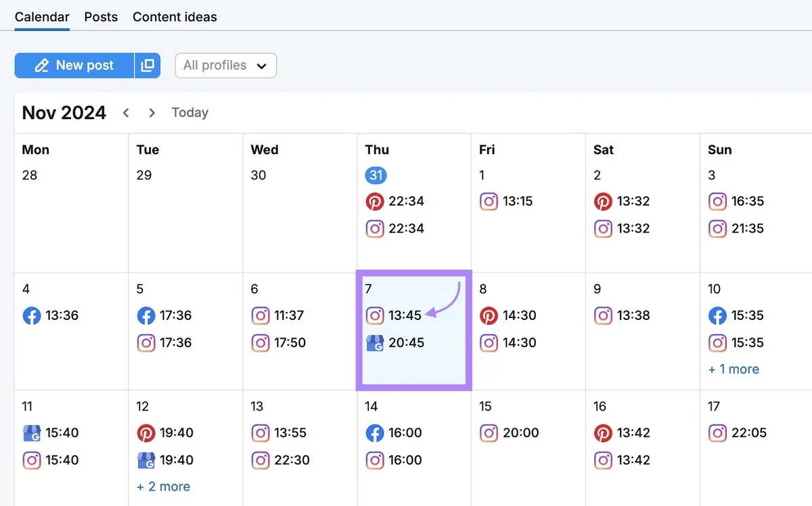Open the Instagram icon at 20:00
This screenshot has height=506, width=812.
click(x=489, y=433)
